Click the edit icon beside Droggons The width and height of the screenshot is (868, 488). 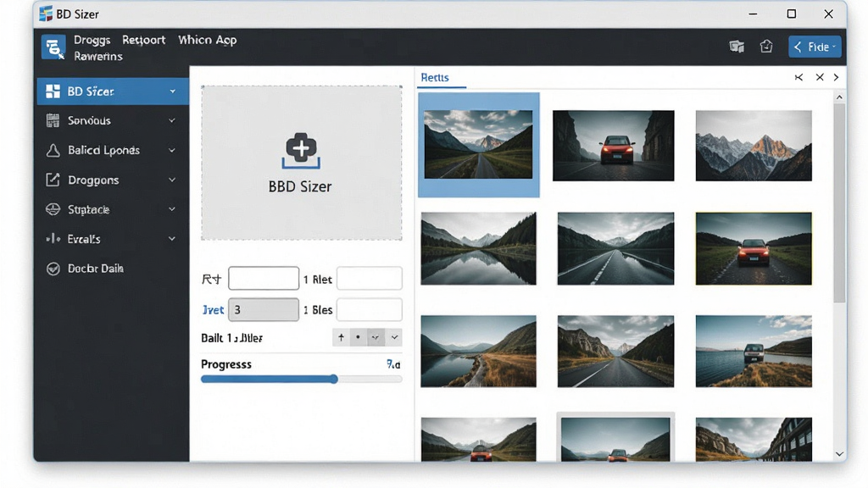coord(53,180)
